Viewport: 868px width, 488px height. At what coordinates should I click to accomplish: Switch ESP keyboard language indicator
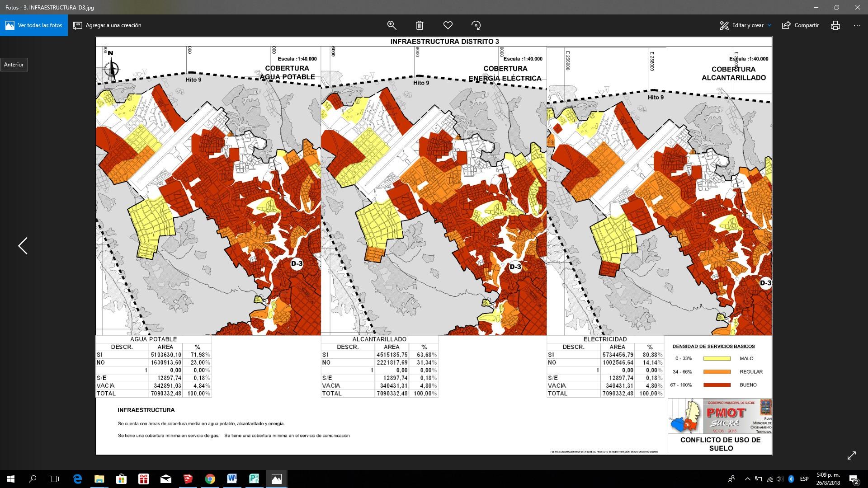tap(804, 479)
